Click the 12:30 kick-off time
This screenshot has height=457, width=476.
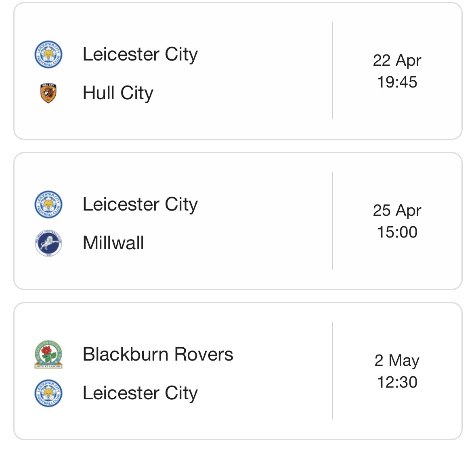pos(397,382)
